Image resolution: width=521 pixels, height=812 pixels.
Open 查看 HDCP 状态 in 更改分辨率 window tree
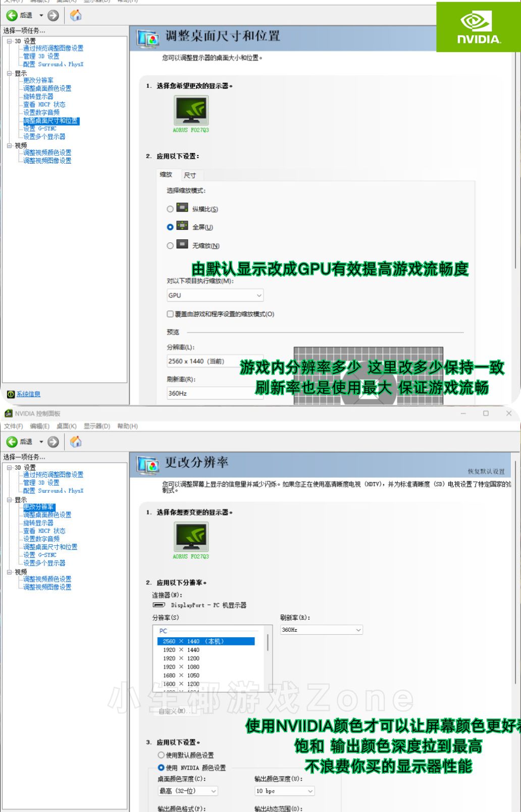point(44,531)
